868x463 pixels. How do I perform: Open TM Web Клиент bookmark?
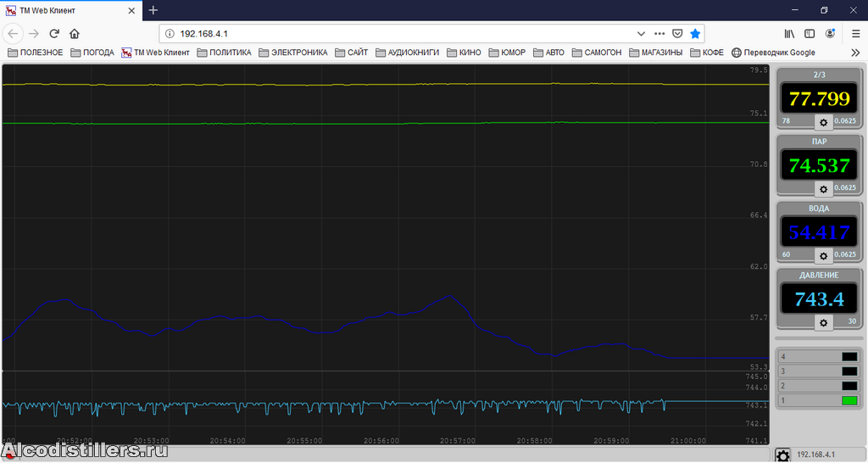[x=156, y=53]
